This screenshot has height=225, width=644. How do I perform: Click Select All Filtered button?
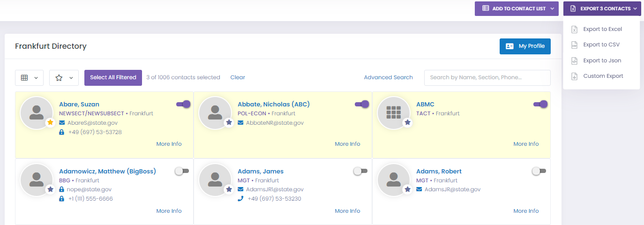click(113, 77)
